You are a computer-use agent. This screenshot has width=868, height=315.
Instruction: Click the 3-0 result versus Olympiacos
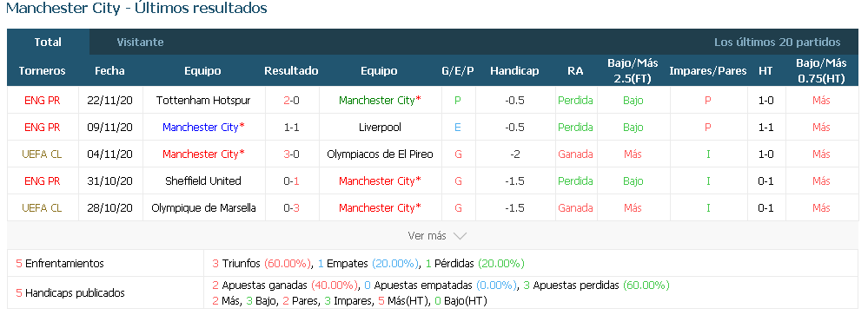[291, 154]
